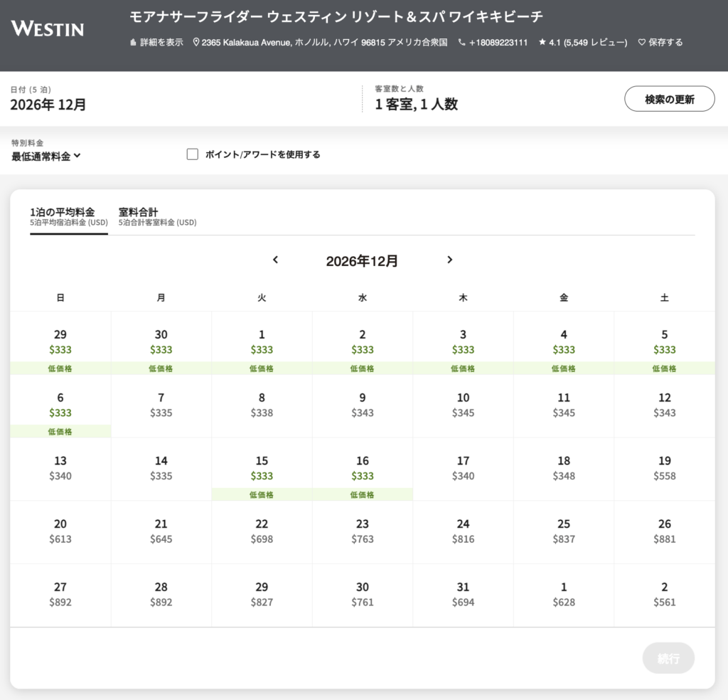Select December 28 date cell
The width and height of the screenshot is (728, 700).
pyautogui.click(x=161, y=596)
